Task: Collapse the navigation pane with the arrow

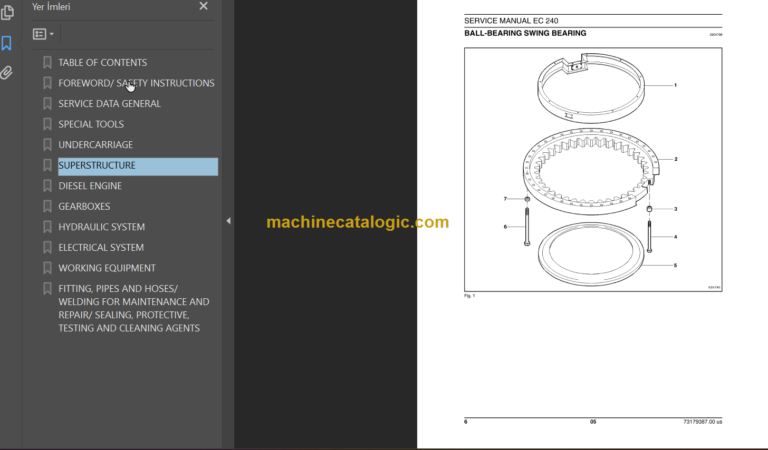Action: click(x=228, y=221)
